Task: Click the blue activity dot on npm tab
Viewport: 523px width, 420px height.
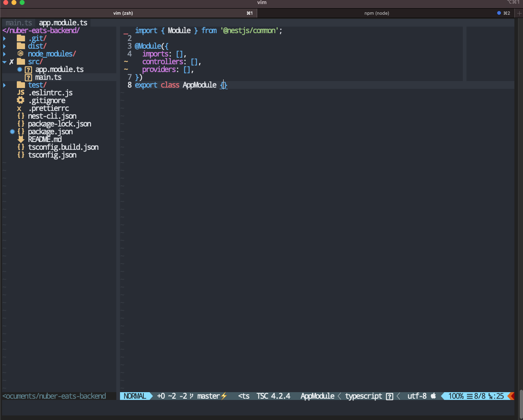Action: (499, 13)
